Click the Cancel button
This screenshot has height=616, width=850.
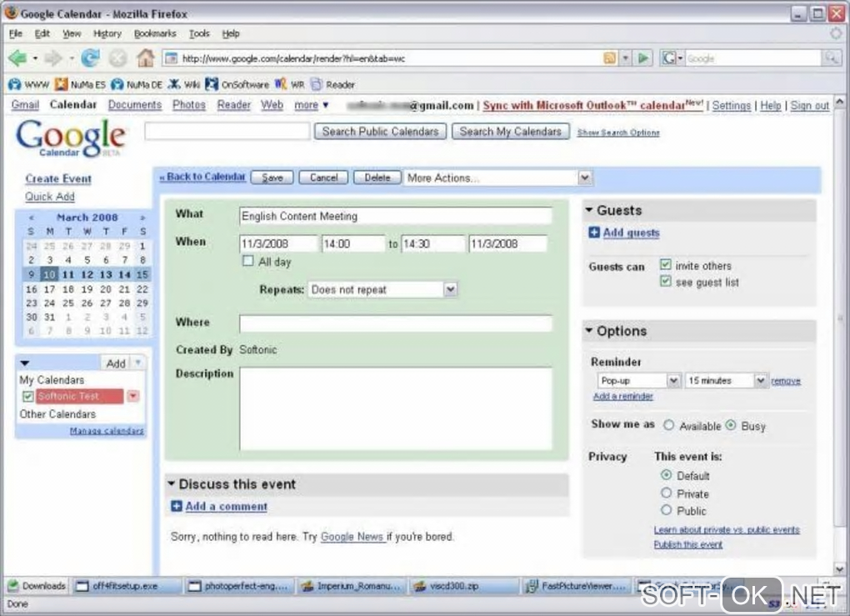pyautogui.click(x=323, y=178)
